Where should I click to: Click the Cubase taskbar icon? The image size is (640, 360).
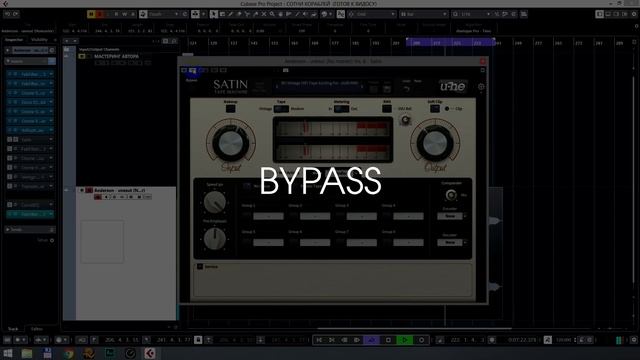[149, 353]
